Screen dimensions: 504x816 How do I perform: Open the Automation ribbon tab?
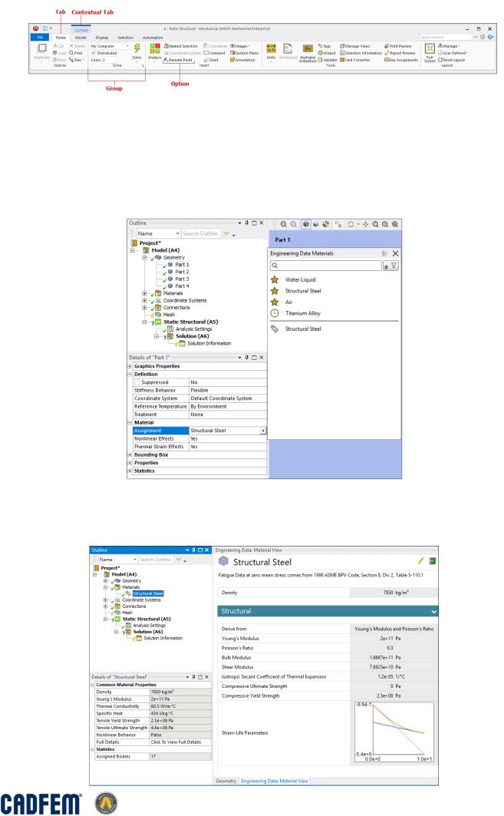coord(153,38)
